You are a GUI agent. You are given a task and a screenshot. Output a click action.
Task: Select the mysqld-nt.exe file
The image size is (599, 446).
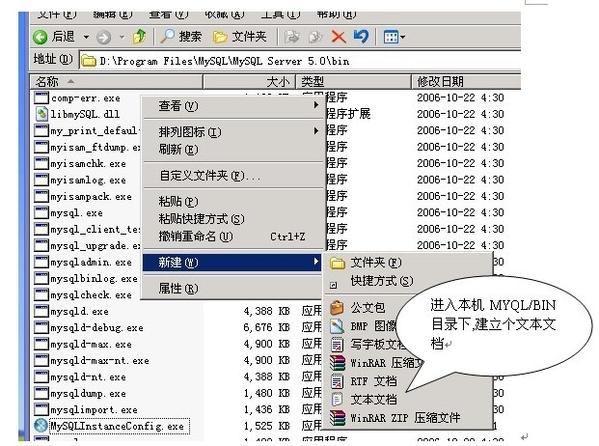[x=80, y=377]
